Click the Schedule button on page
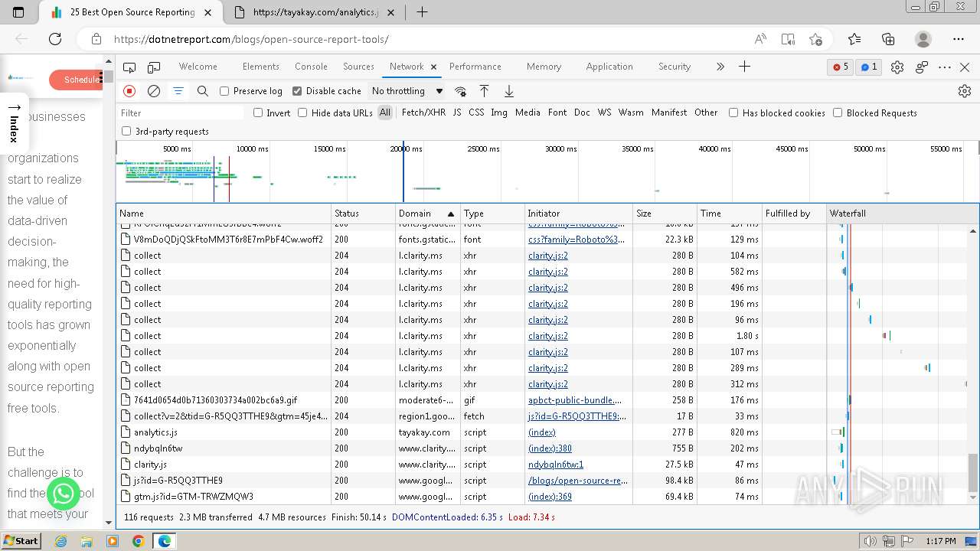980x551 pixels. [76, 80]
